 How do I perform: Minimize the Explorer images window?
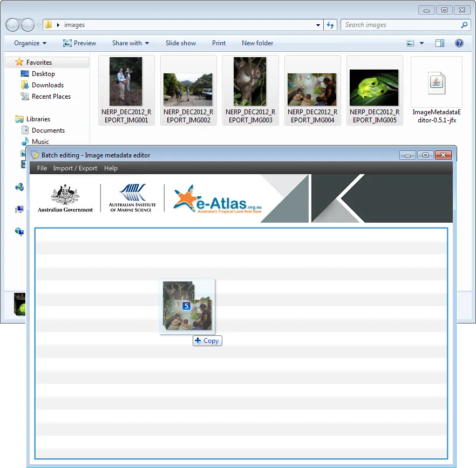click(x=426, y=10)
